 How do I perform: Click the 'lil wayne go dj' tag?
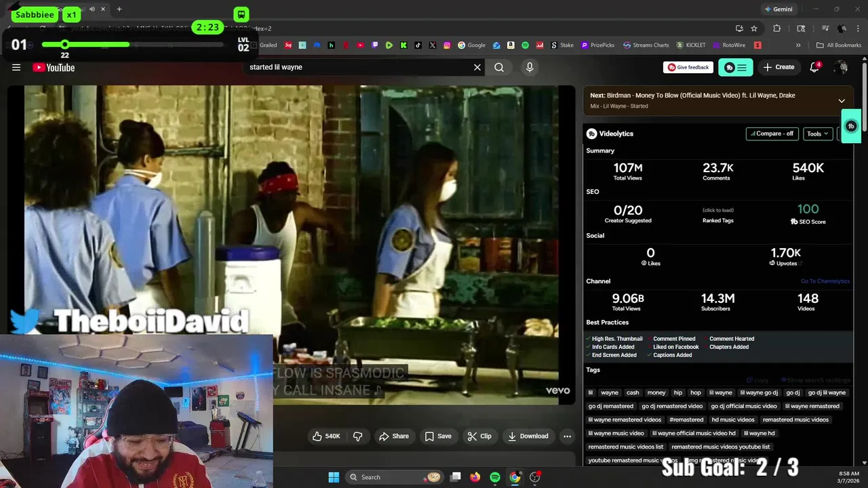tap(759, 392)
